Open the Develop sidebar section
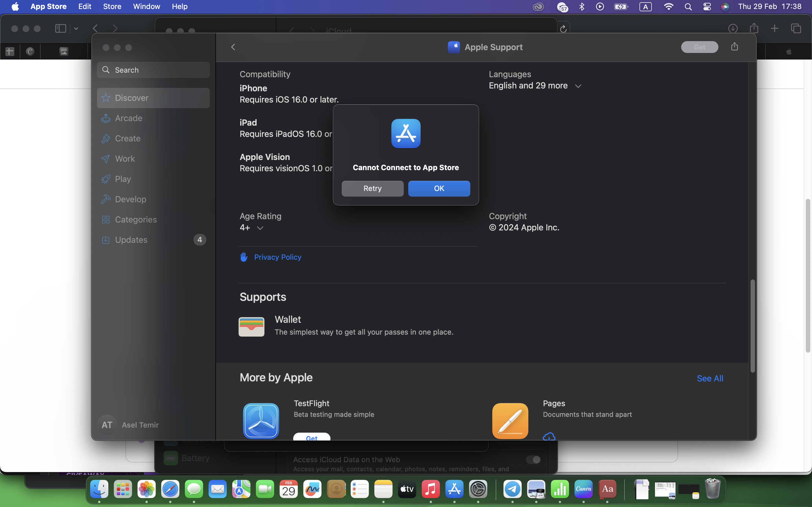The height and width of the screenshot is (507, 812). click(x=131, y=199)
